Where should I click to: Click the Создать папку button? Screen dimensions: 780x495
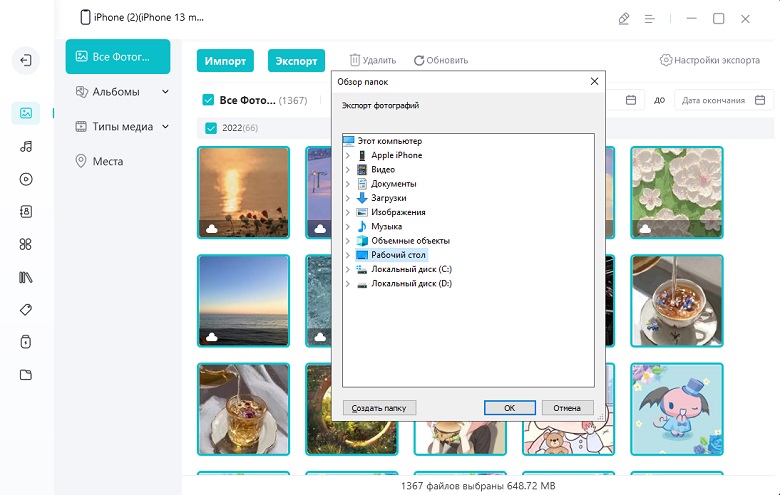[x=379, y=408]
